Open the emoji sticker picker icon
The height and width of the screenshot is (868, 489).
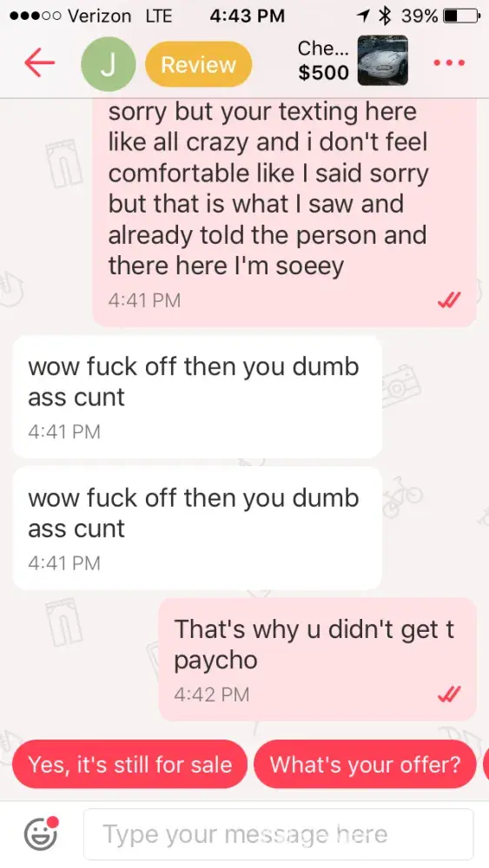point(41,833)
